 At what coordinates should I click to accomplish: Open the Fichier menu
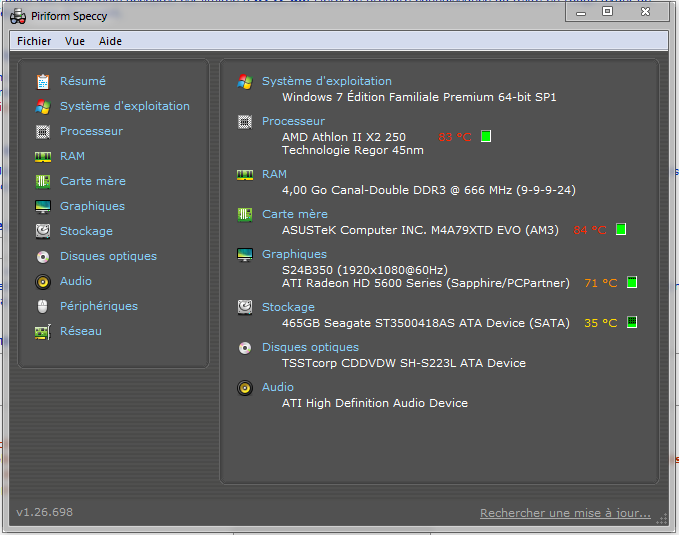point(34,41)
